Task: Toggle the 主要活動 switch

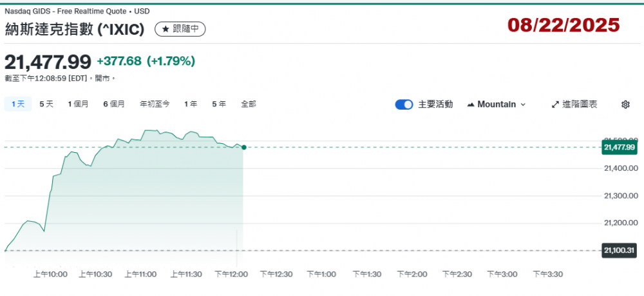Action: 404,104
